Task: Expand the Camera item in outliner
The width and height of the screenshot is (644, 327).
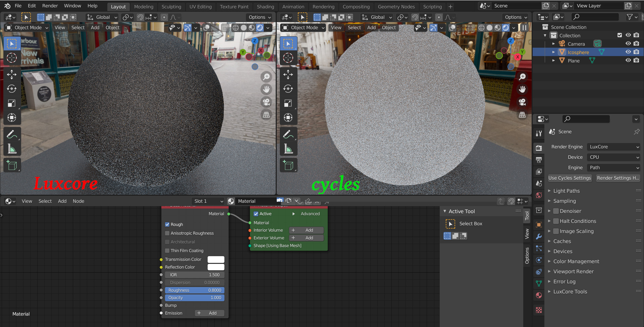Action: [x=553, y=44]
